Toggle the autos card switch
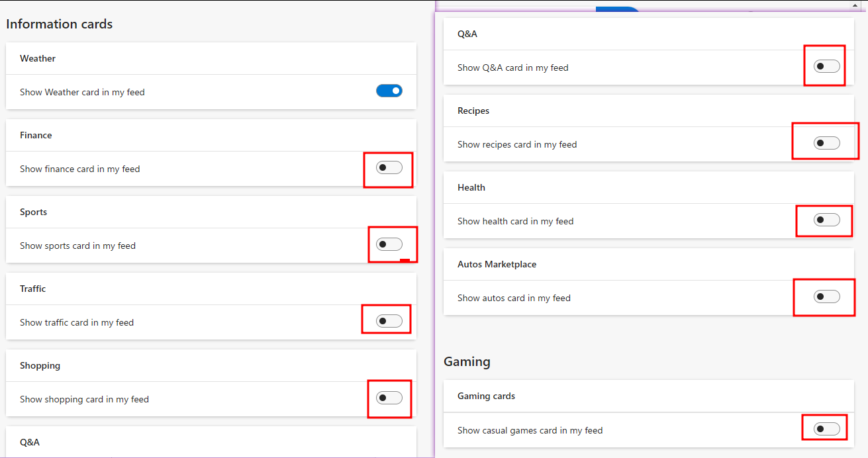The image size is (868, 458). coord(827,297)
